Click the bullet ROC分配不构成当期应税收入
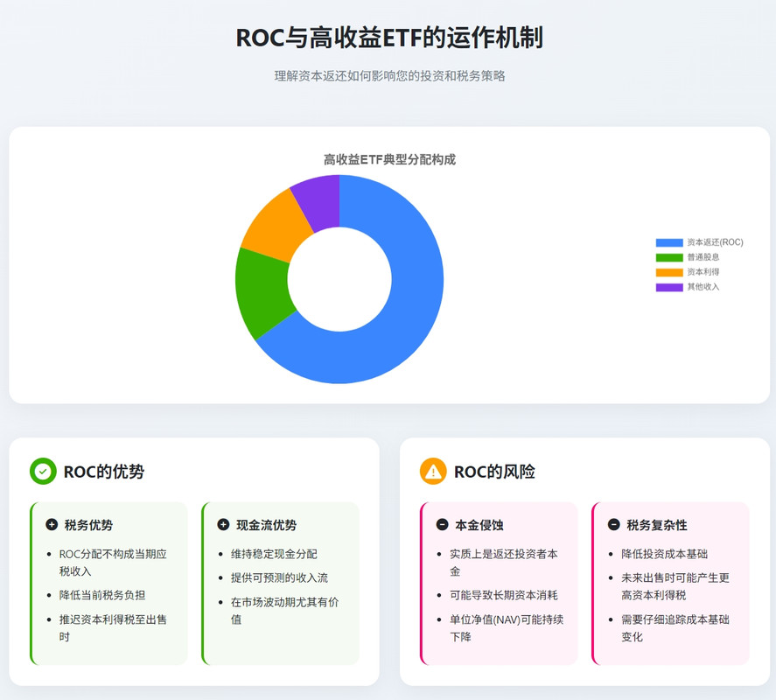 point(113,563)
